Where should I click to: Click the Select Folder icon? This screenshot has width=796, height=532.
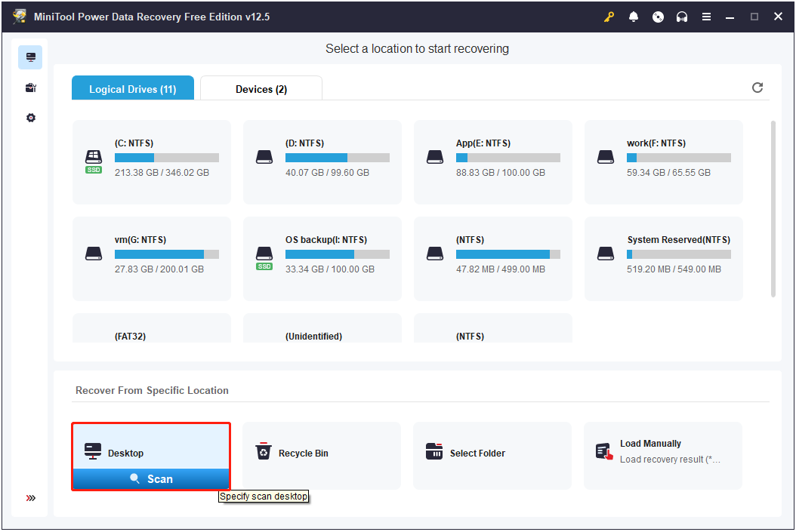coord(434,451)
